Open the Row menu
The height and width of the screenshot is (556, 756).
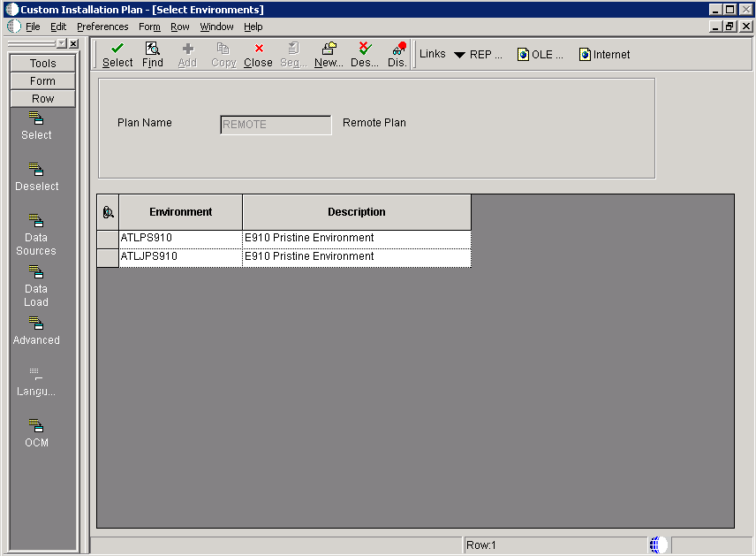point(180,27)
